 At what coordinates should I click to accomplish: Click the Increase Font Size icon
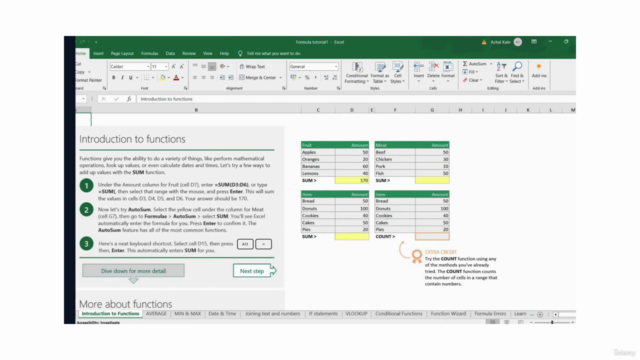click(x=173, y=66)
